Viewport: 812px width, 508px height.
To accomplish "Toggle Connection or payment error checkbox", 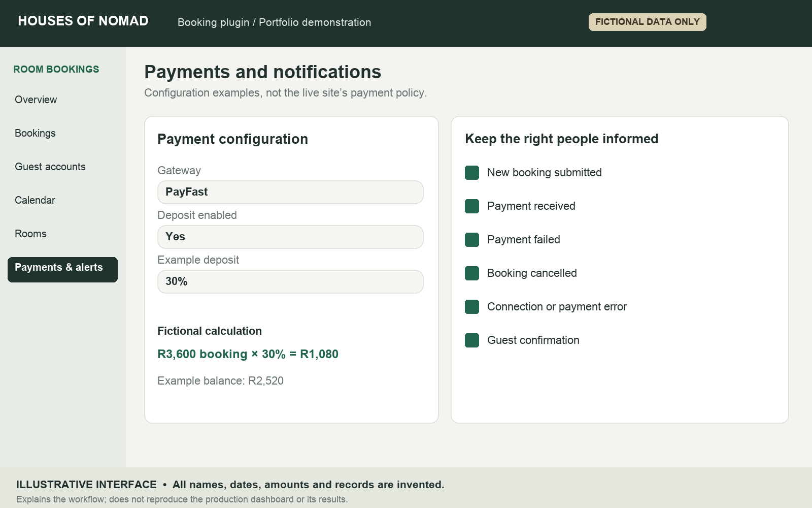I will click(472, 307).
